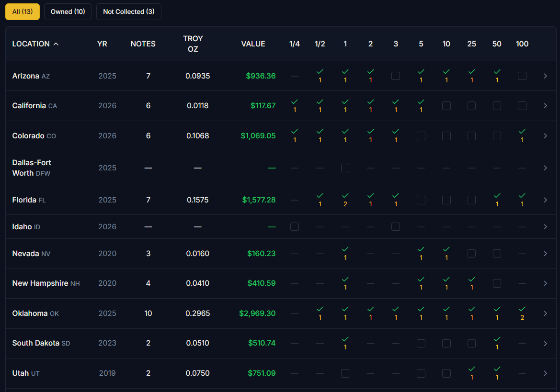Check the $1 box for Dallas-Fort Worth
The width and height of the screenshot is (560, 392).
[345, 168]
